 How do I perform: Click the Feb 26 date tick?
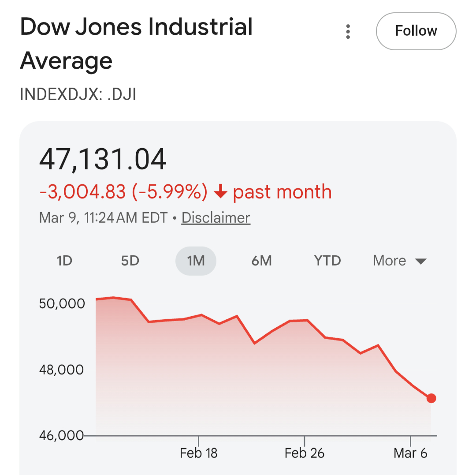point(305,453)
